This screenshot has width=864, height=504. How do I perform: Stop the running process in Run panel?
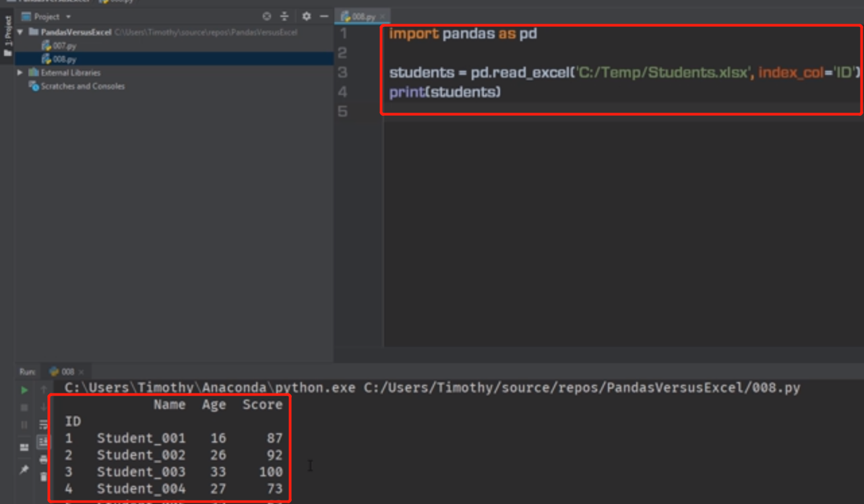tap(24, 407)
